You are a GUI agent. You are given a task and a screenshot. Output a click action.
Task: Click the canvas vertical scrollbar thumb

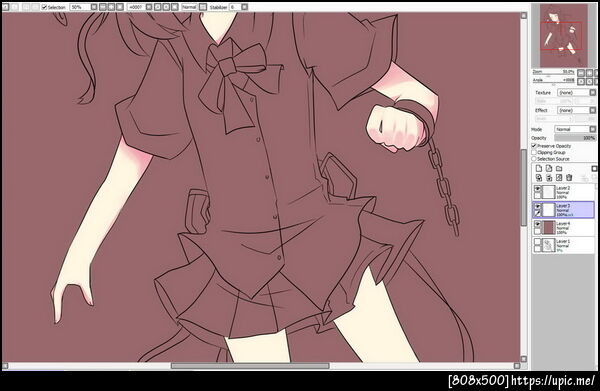point(523,187)
